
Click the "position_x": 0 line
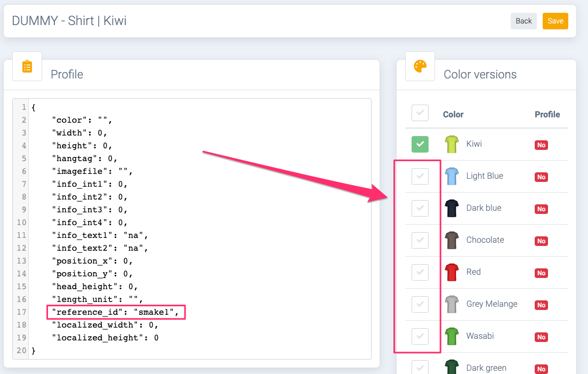point(92,261)
